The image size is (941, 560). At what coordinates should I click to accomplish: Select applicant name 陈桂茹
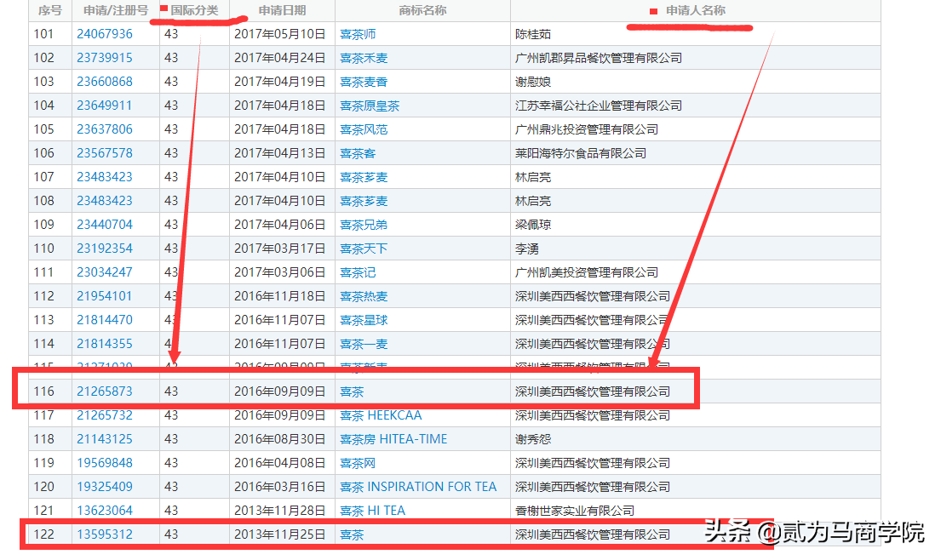533,34
